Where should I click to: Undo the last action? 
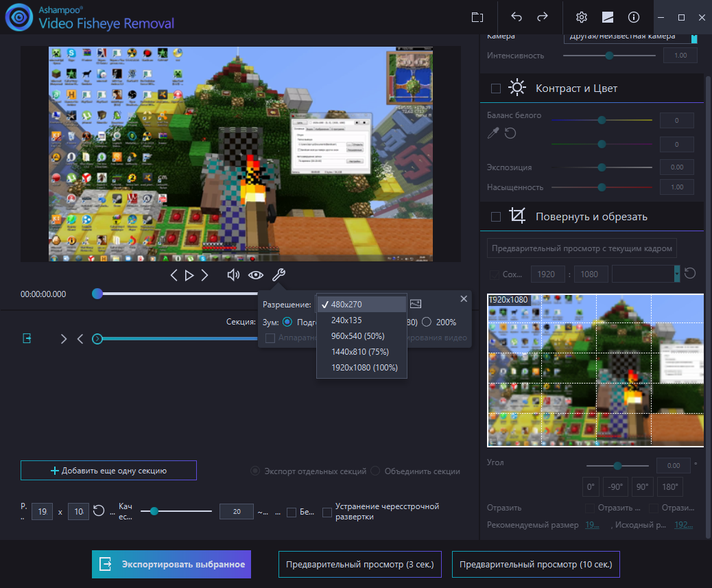tap(517, 16)
